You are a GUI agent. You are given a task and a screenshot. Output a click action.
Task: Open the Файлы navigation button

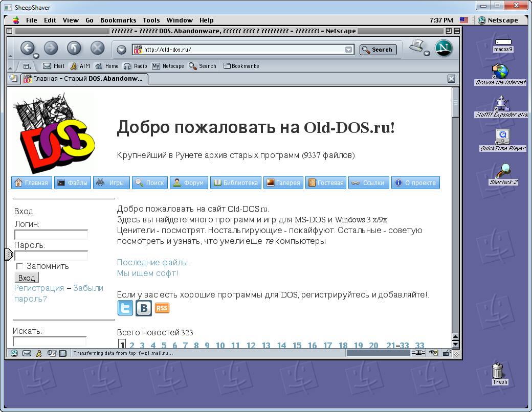point(73,182)
